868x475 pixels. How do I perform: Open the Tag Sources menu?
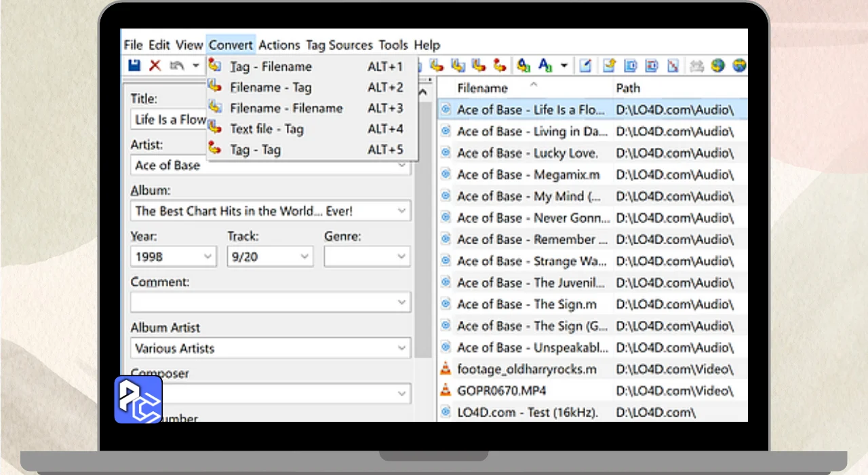tap(339, 45)
